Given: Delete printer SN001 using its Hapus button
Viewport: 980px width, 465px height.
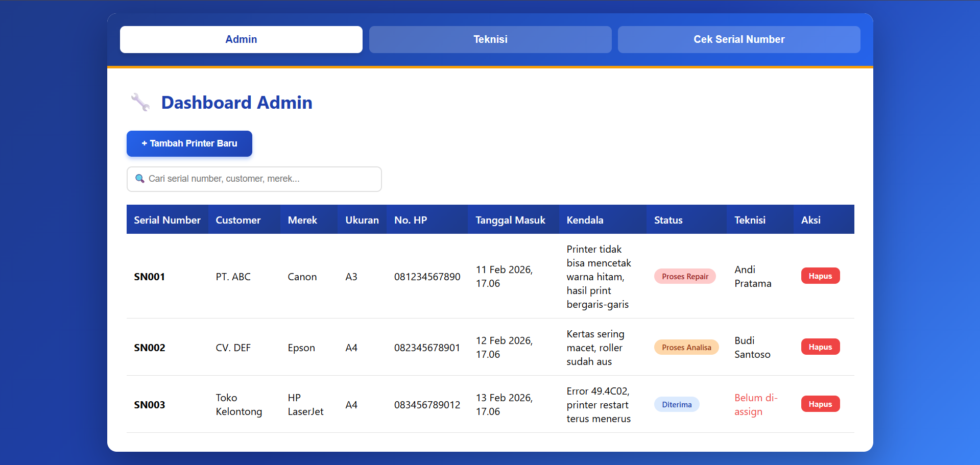Looking at the screenshot, I should point(820,276).
